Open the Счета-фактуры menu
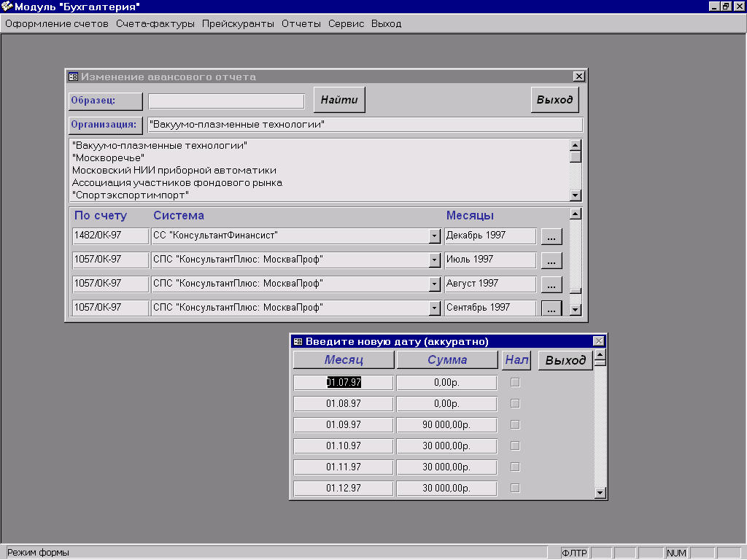The image size is (747, 560). coord(155,23)
